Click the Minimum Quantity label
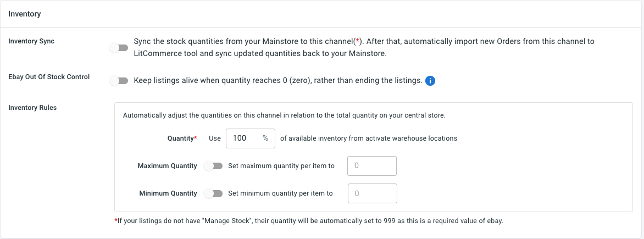The height and width of the screenshot is (239, 644). pos(168,193)
